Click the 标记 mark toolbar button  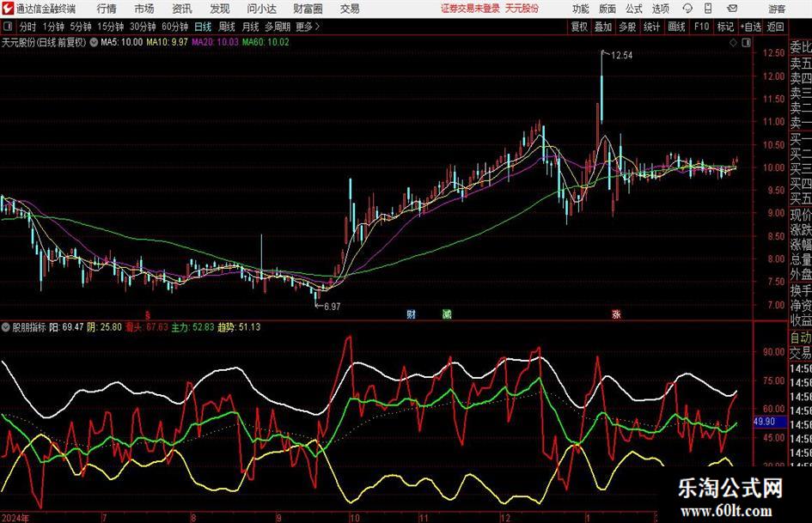(x=725, y=27)
